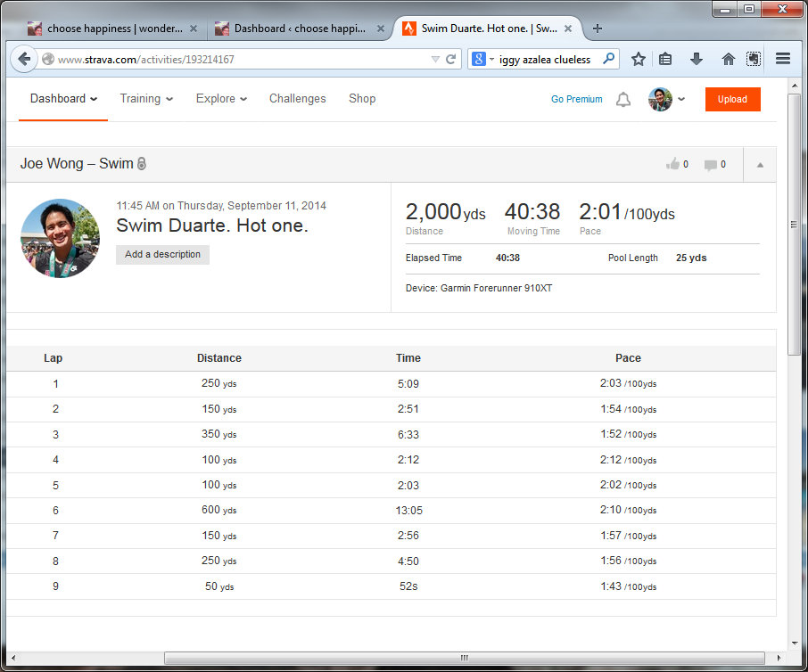Viewport: 808px width, 672px height.
Task: Give kudos with the thumbs-up icon
Action: pyautogui.click(x=672, y=164)
